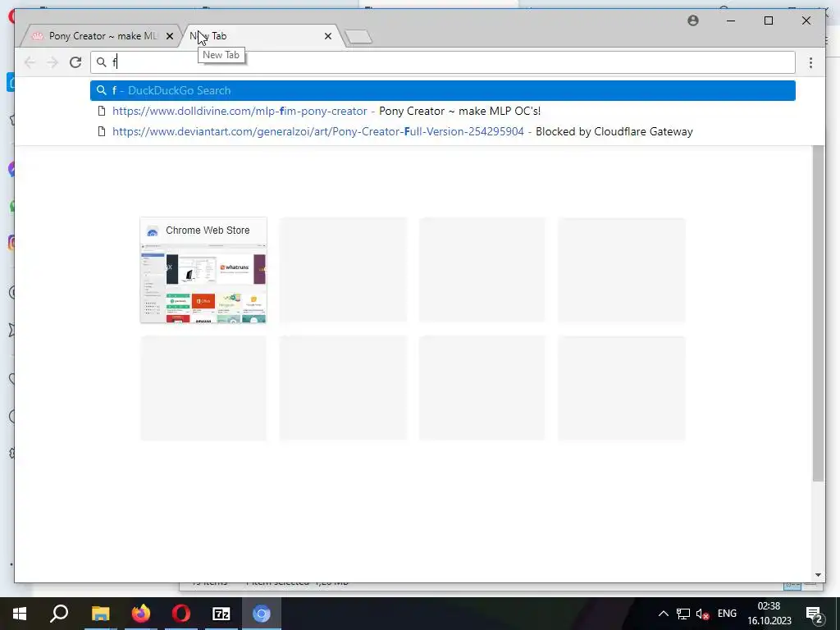
Task: Click the page icon beside deviantart suggestion
Action: 101,131
